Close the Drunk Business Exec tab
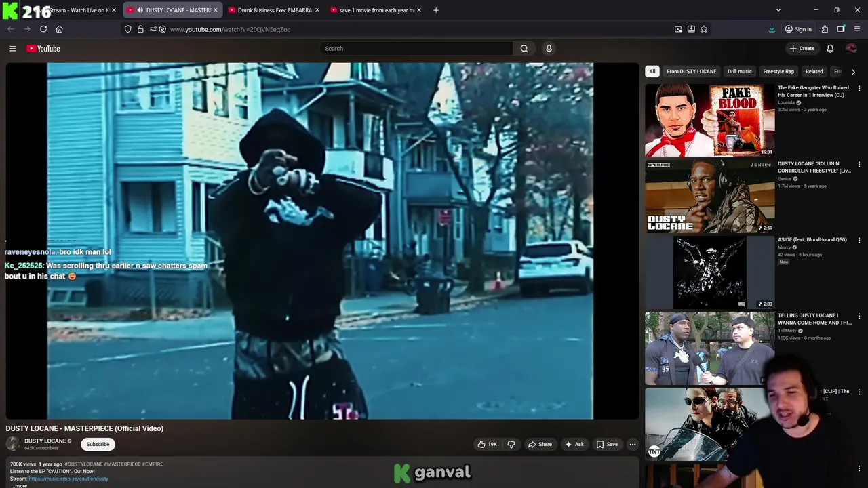The width and height of the screenshot is (868, 488). pos(317,10)
